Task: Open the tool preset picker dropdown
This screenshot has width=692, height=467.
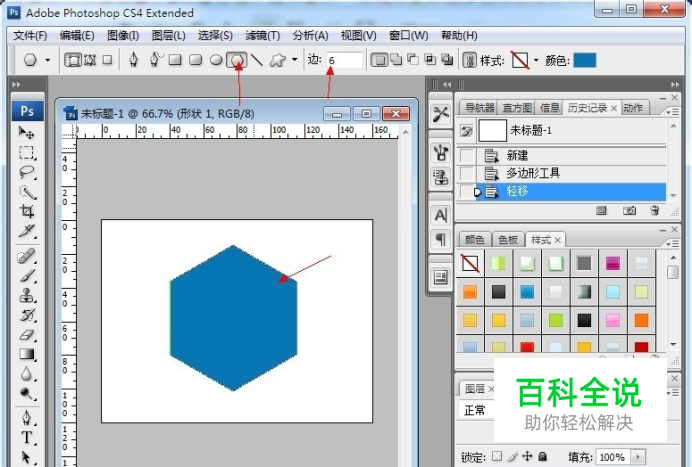Action: coord(47,61)
